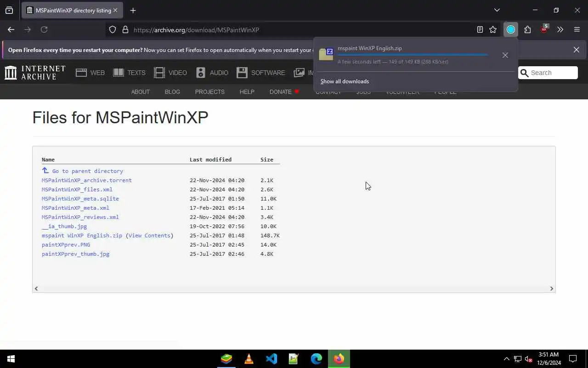Open a new tab
This screenshot has width=588, height=368.
pyautogui.click(x=133, y=10)
